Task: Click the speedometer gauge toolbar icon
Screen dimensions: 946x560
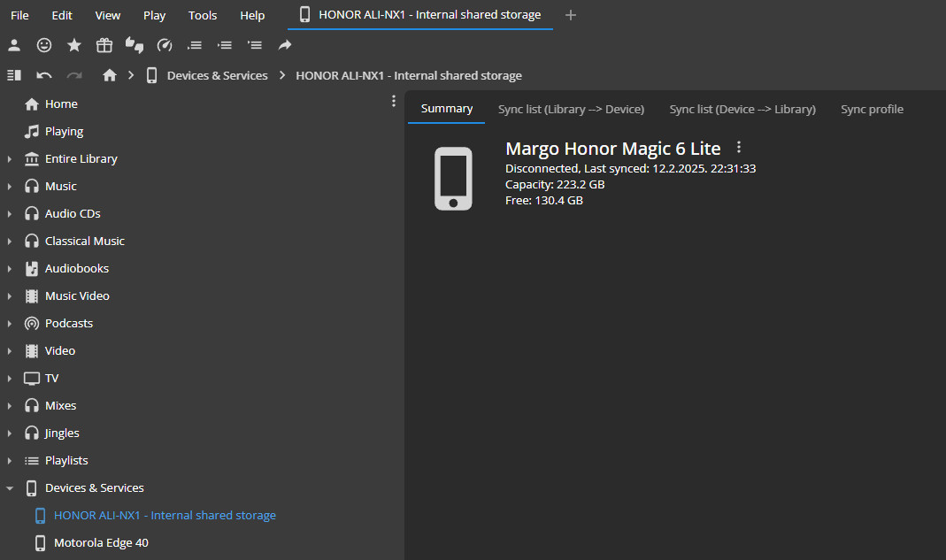Action: (x=165, y=45)
